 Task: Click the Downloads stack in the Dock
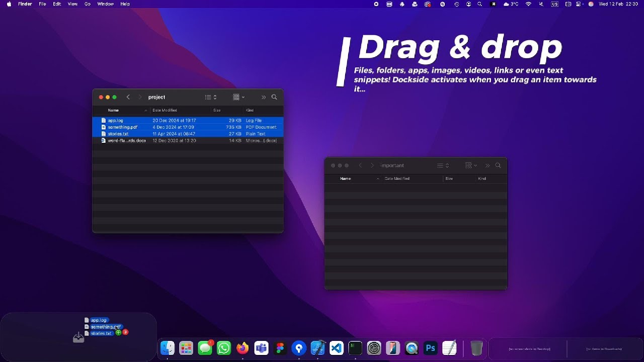(604, 348)
